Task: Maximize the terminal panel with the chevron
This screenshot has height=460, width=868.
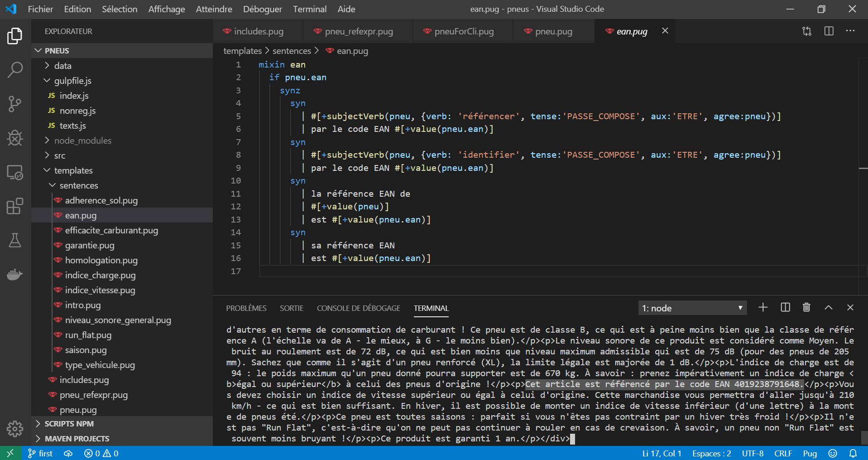Action: point(828,307)
